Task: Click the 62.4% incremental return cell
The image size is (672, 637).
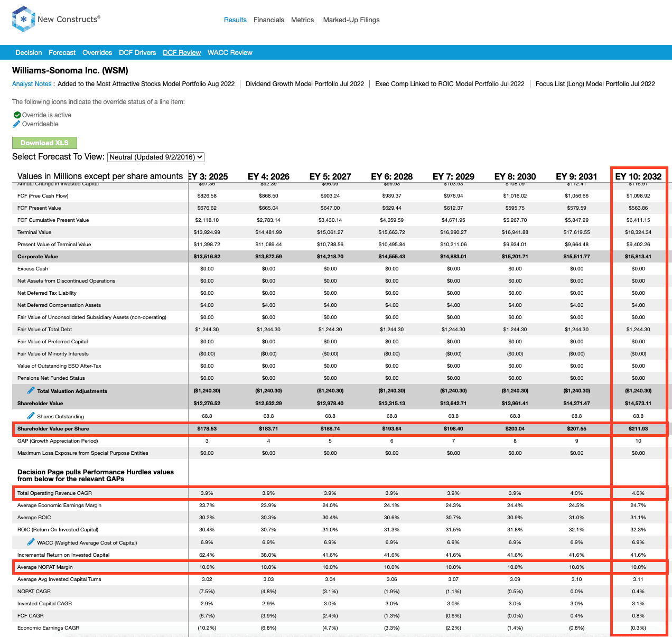Action: click(x=207, y=555)
